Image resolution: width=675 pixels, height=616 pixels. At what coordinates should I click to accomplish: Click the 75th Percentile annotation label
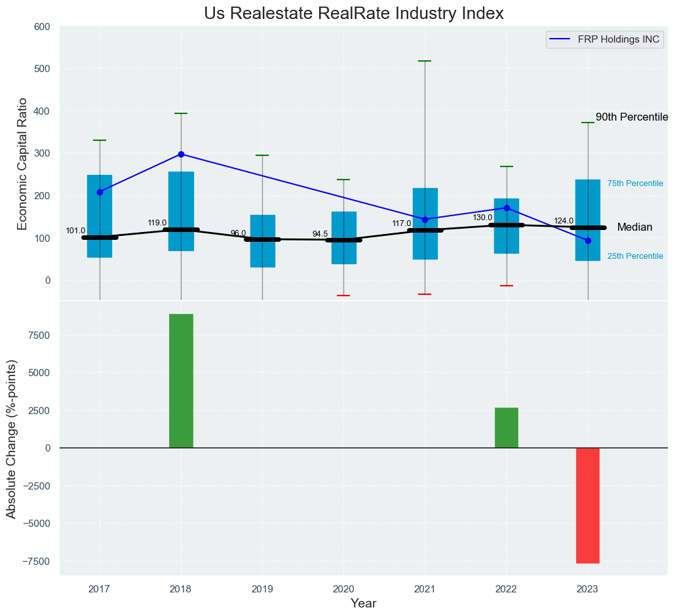635,183
